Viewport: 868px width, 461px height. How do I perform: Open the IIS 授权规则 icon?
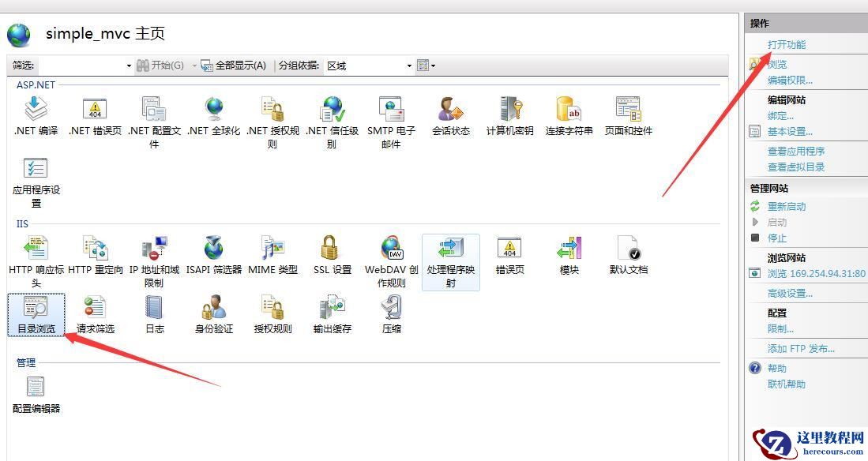click(x=272, y=307)
